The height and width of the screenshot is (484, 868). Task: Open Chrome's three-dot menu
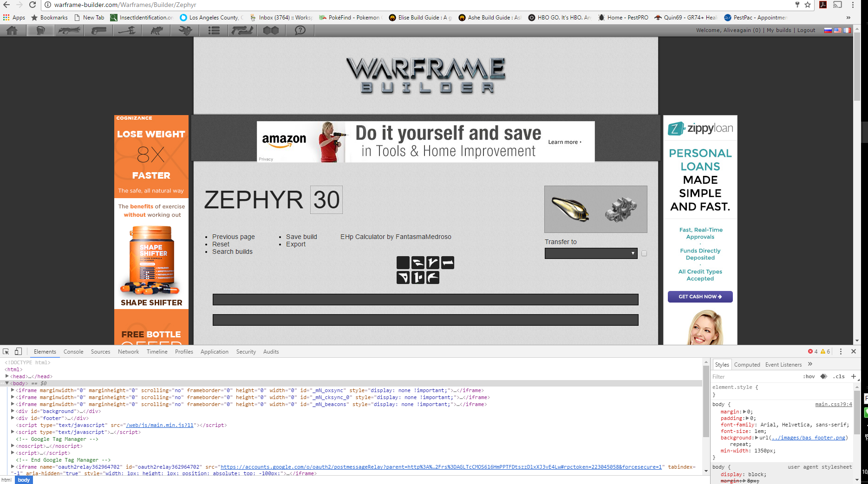[x=853, y=5]
